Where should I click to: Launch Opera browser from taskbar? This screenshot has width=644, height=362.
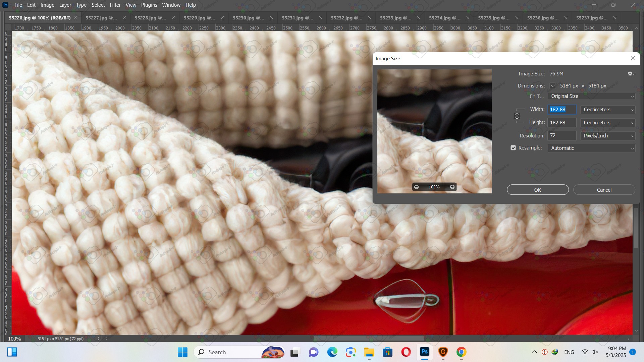(406, 352)
